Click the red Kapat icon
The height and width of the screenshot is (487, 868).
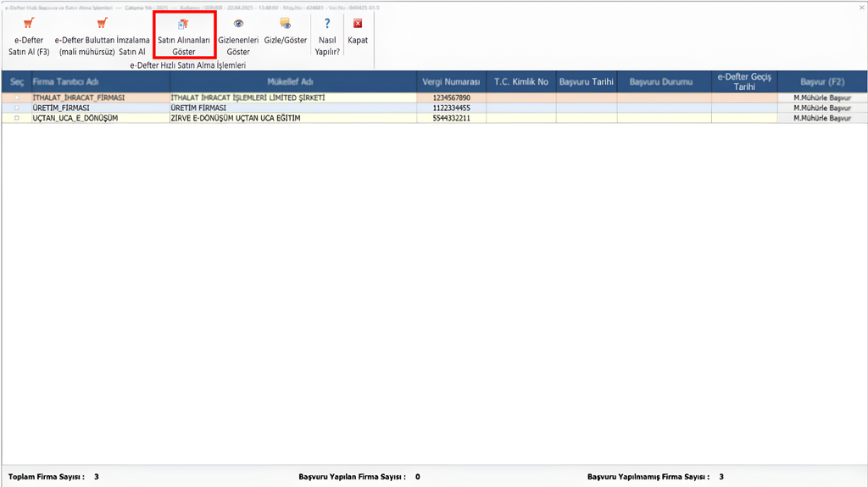(358, 23)
